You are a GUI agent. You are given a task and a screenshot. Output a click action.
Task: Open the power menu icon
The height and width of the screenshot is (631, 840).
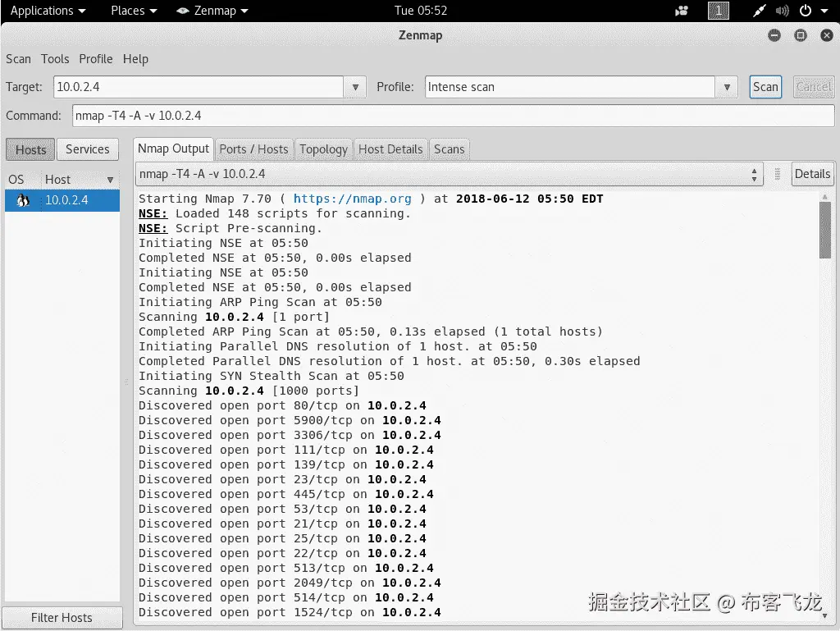[806, 11]
